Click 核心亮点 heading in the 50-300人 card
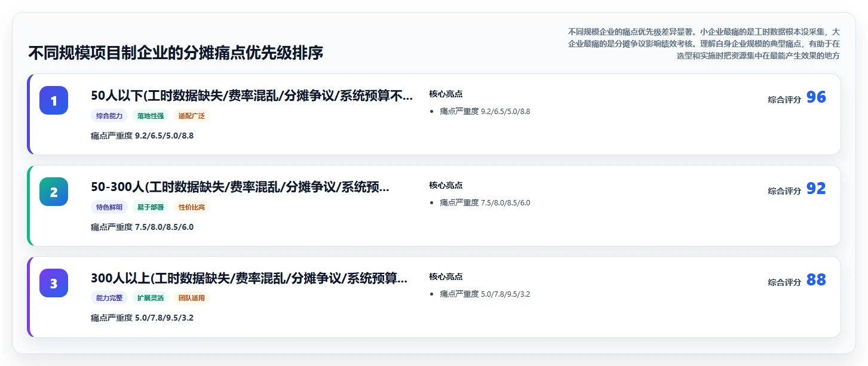This screenshot has width=868, height=366. (x=446, y=185)
